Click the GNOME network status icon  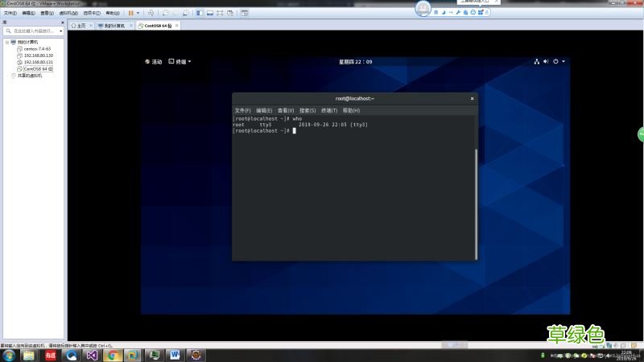536,61
